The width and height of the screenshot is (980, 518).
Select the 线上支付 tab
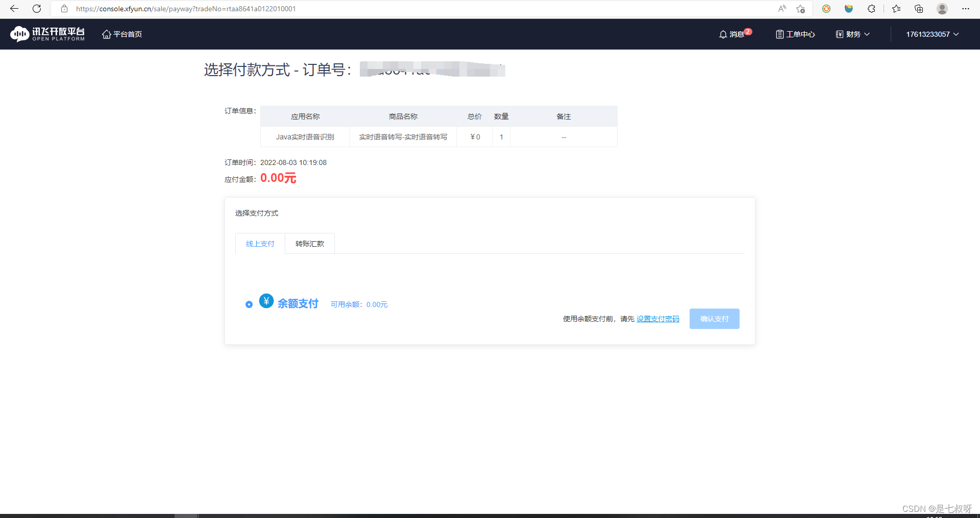(x=260, y=244)
